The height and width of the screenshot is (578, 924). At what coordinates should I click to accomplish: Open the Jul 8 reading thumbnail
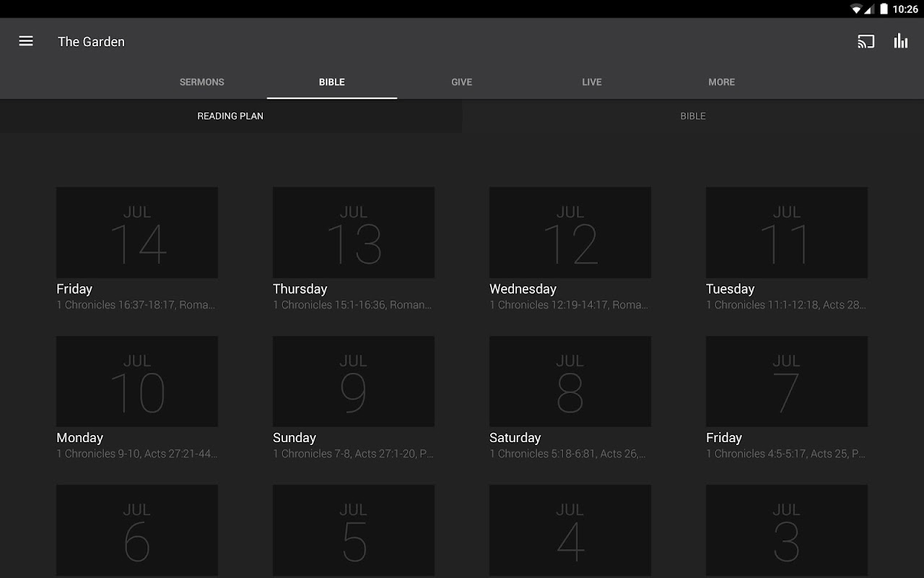(570, 381)
